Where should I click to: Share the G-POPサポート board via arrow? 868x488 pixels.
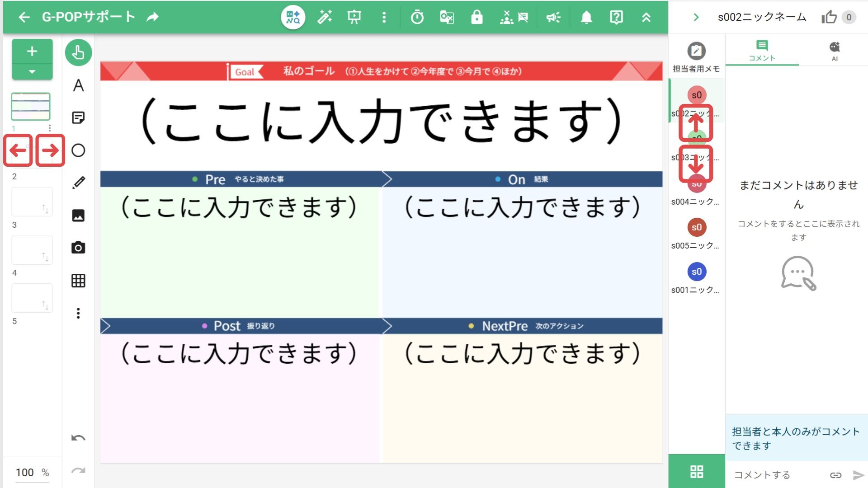[153, 17]
